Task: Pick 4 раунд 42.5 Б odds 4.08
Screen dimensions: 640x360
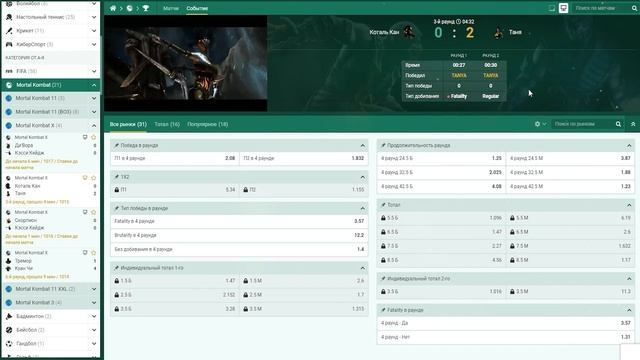Action: coord(441,186)
